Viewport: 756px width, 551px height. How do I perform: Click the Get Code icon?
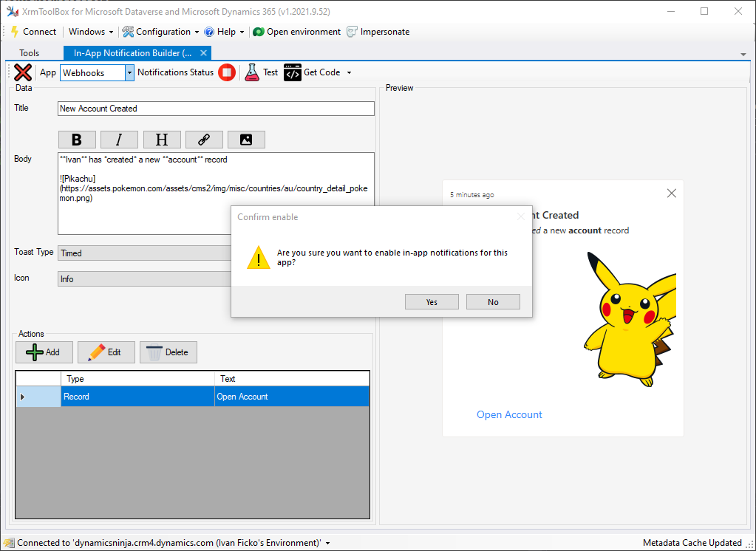[292, 72]
